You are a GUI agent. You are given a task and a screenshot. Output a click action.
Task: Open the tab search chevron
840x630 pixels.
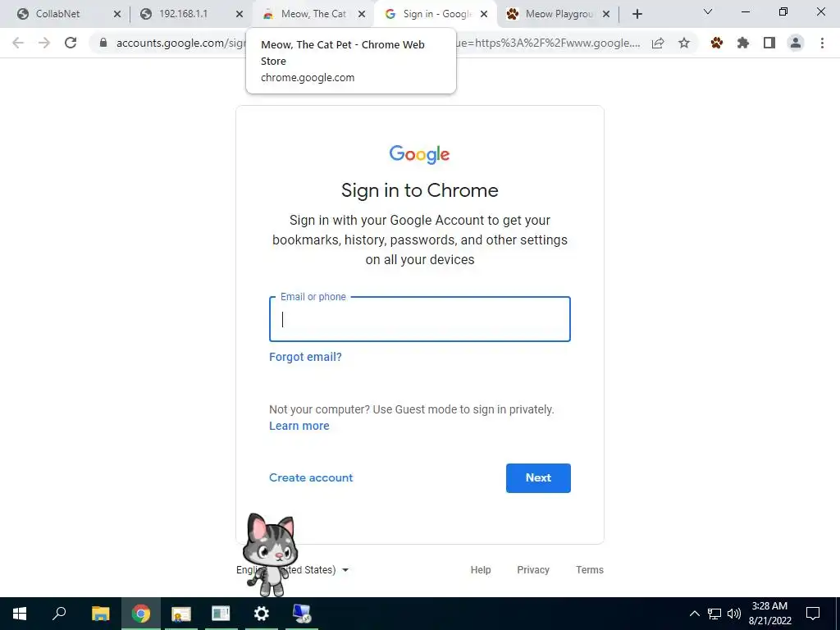(708, 11)
